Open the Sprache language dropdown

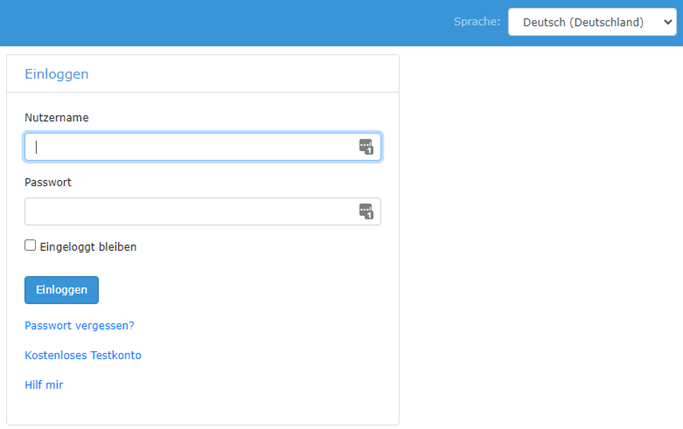tap(592, 22)
